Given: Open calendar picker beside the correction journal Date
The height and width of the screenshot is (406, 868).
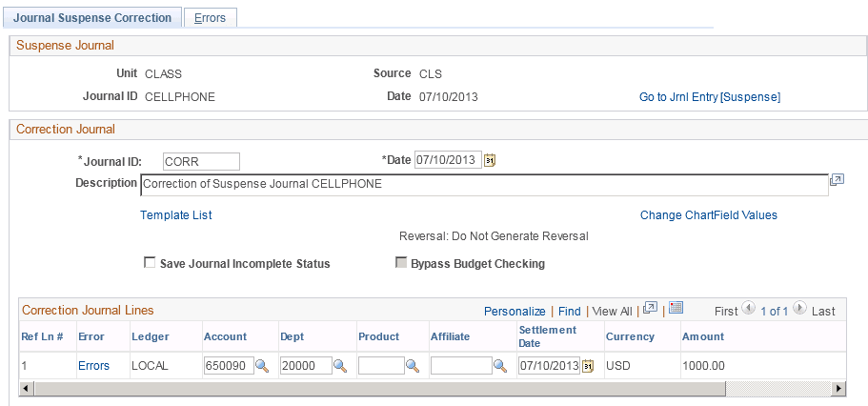Looking at the screenshot, I should click(490, 161).
